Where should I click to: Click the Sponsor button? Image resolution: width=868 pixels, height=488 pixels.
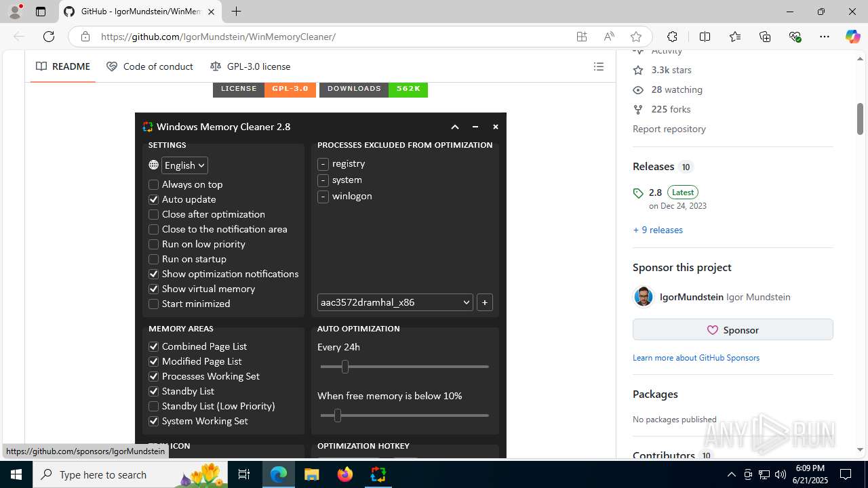pyautogui.click(x=732, y=330)
